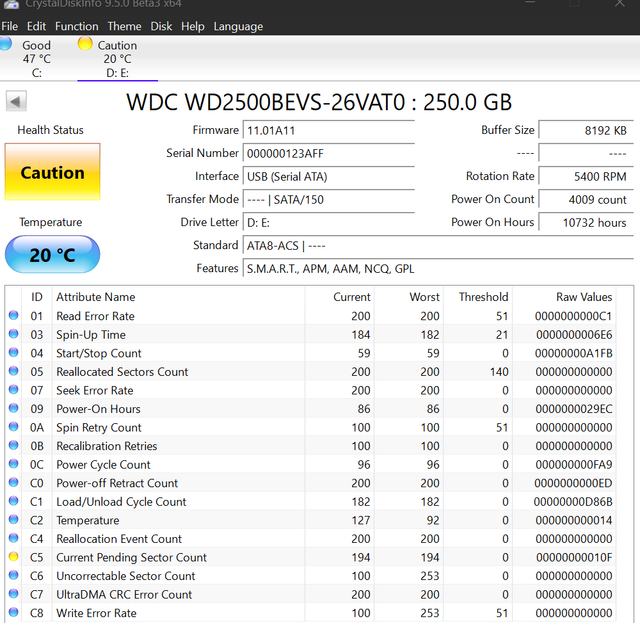Select the Write Error Rate attribute name

pos(96,613)
